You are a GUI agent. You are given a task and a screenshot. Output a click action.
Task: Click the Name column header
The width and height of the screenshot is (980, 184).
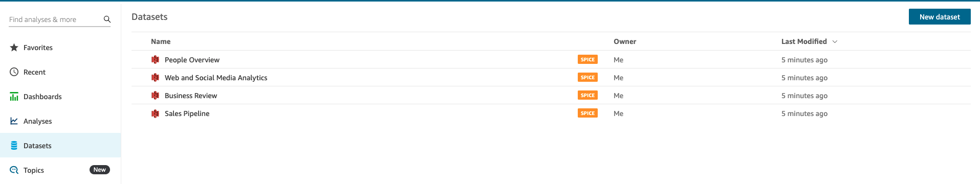tap(161, 41)
